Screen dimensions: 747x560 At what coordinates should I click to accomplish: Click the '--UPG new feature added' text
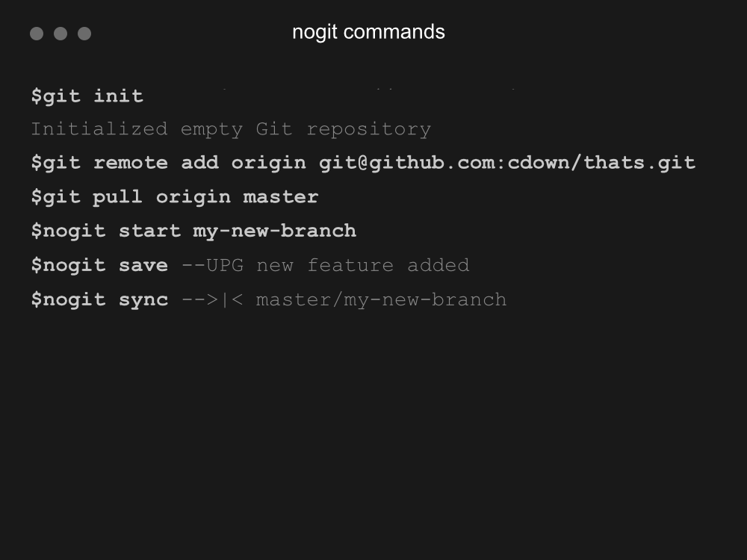pyautogui.click(x=326, y=265)
